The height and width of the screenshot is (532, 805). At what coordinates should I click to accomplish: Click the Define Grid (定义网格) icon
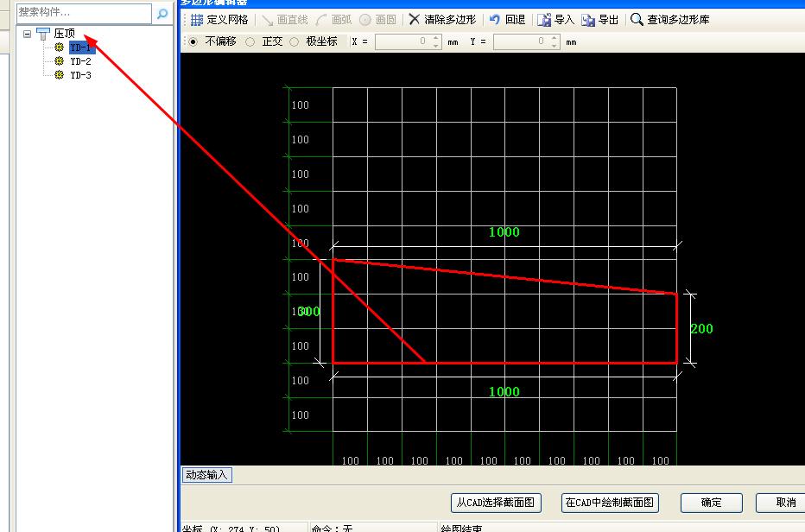point(197,20)
